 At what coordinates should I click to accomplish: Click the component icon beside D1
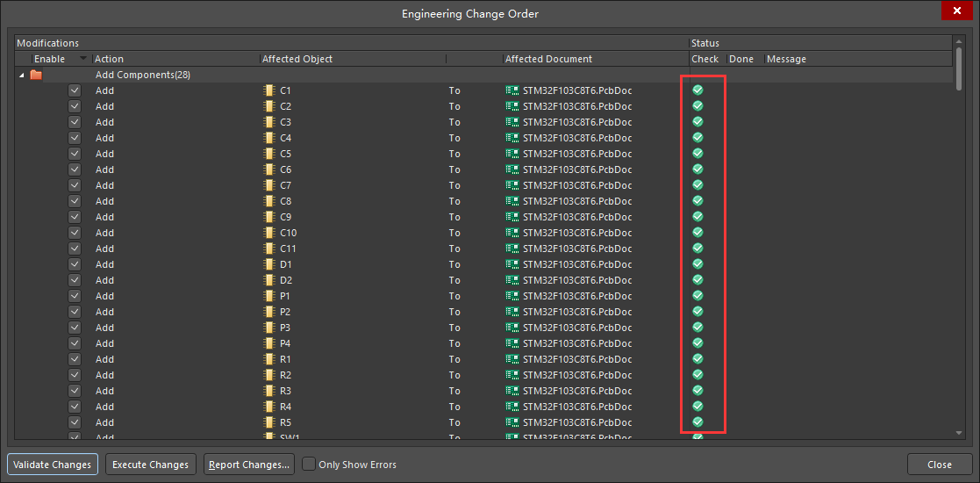[x=269, y=264]
